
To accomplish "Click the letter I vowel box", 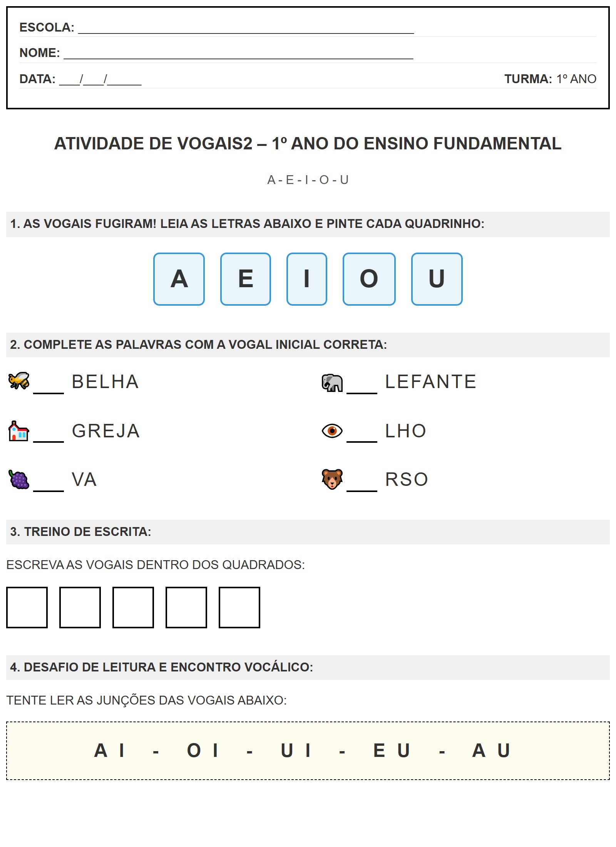I will [307, 279].
